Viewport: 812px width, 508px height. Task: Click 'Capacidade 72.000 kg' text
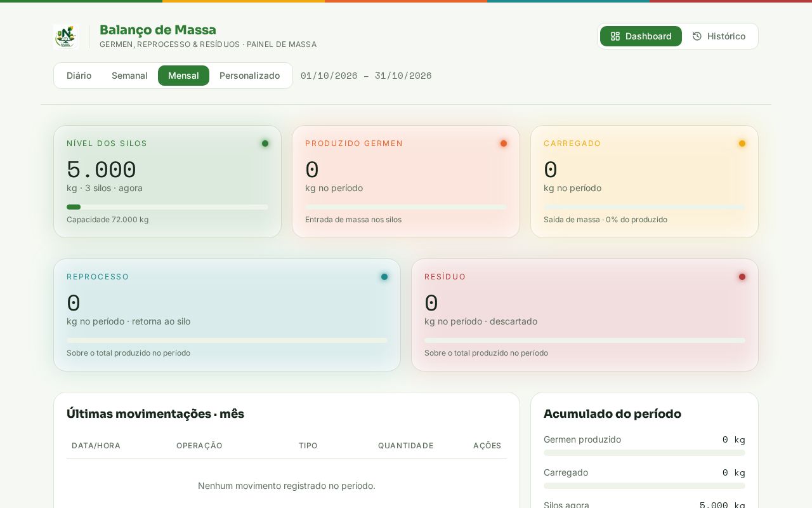[x=108, y=220]
